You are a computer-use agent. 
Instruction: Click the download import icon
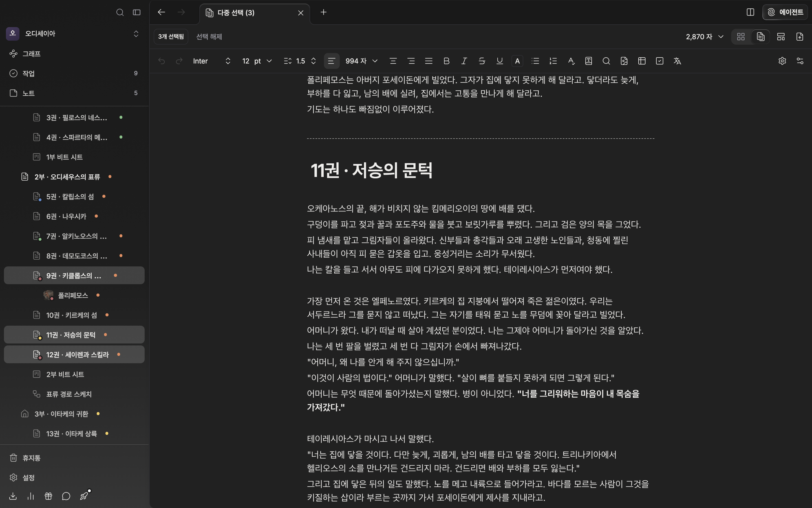[x=13, y=496]
